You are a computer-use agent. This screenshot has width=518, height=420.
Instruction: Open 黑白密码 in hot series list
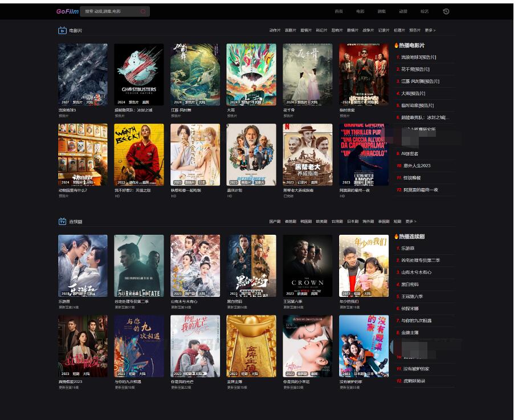coord(409,284)
